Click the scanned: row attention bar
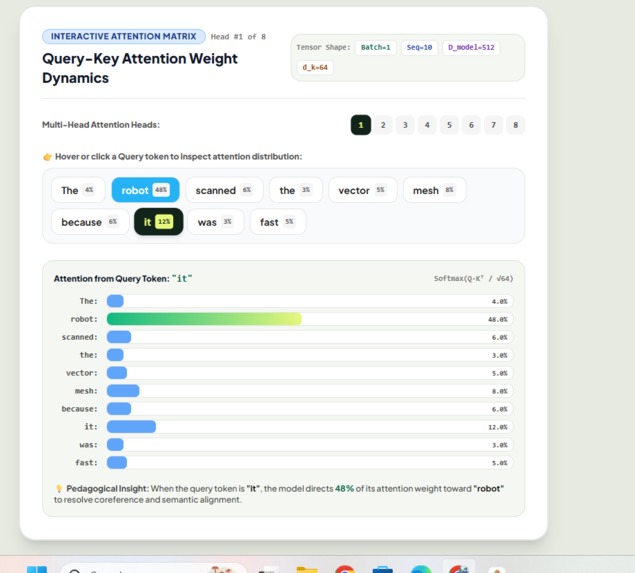635x573 pixels. (119, 337)
